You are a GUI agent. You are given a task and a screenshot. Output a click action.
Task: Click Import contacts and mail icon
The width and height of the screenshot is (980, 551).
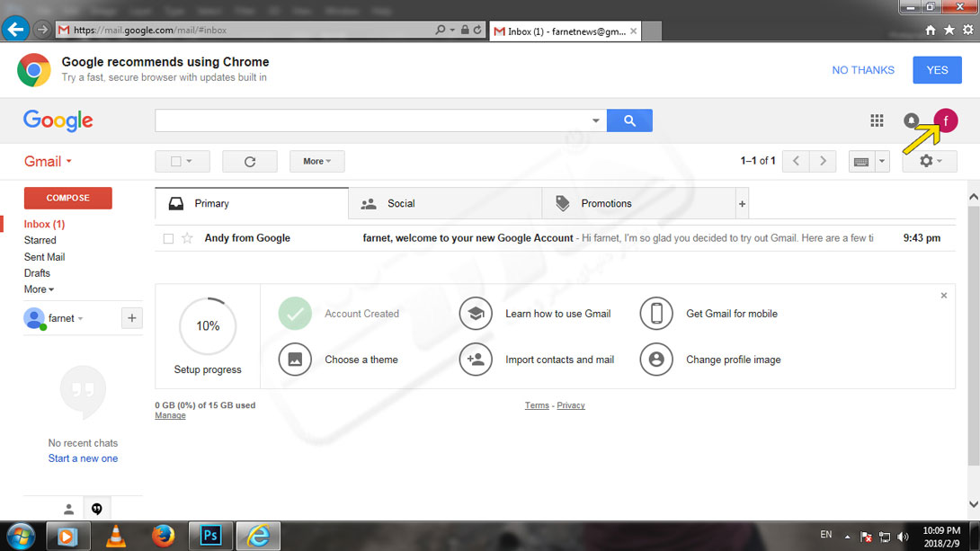coord(476,360)
